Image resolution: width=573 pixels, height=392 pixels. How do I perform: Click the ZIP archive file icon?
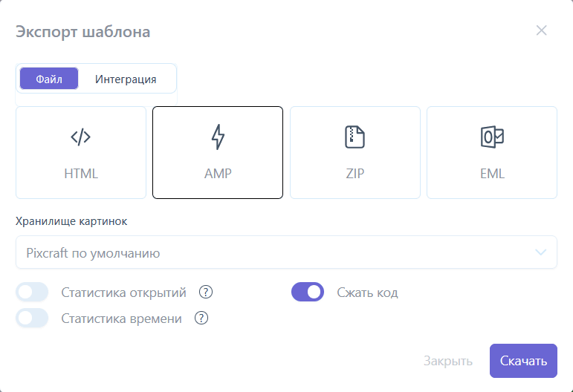tap(355, 137)
